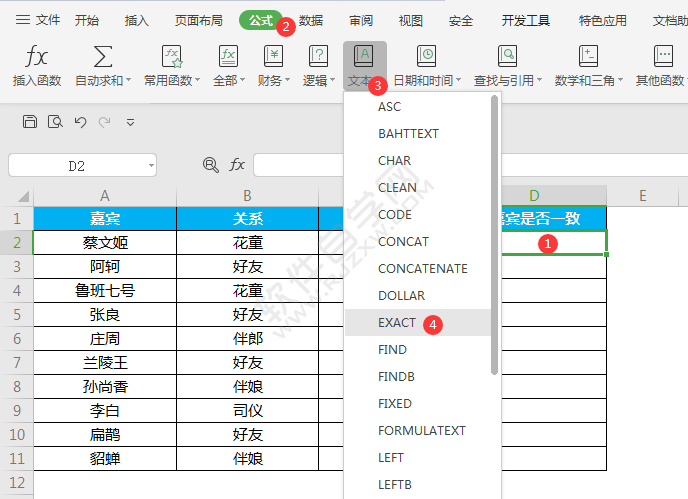688x499 pixels.
Task: Click the AutoSum (自动求和) sigma icon
Action: pyautogui.click(x=103, y=56)
